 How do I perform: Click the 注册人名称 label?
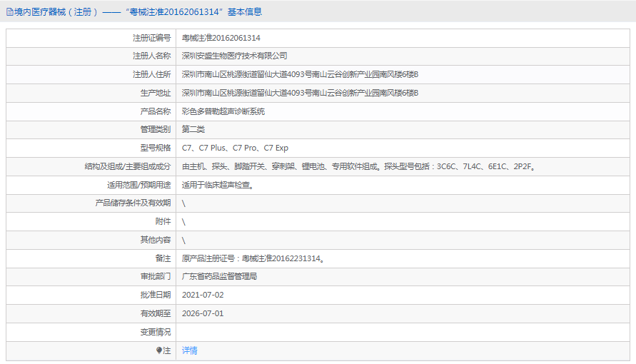(x=152, y=56)
